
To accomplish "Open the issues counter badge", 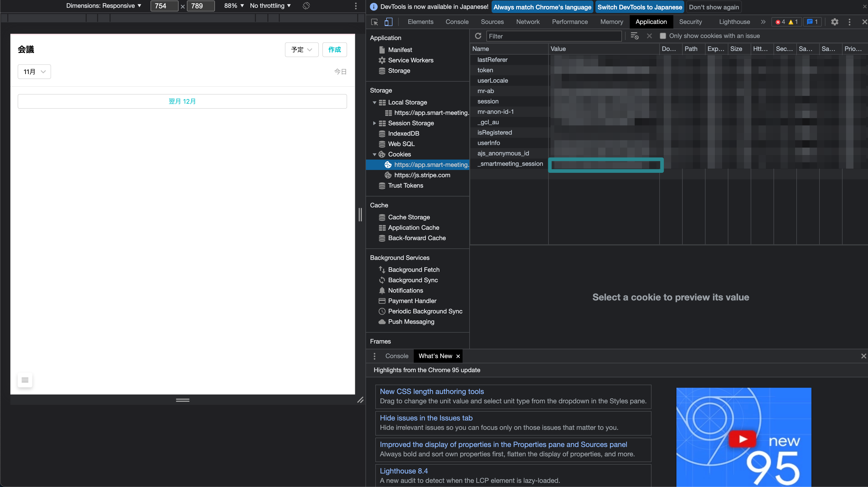I will 812,22.
